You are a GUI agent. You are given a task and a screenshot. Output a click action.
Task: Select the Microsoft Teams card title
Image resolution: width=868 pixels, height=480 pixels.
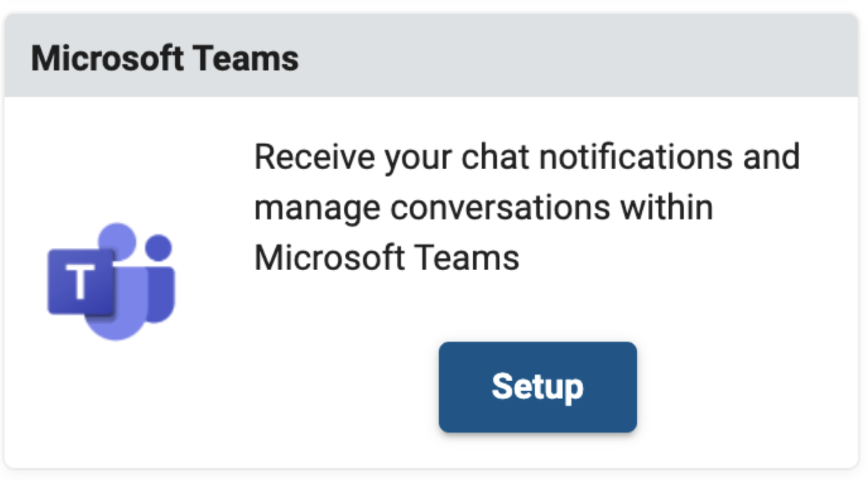pyautogui.click(x=165, y=59)
